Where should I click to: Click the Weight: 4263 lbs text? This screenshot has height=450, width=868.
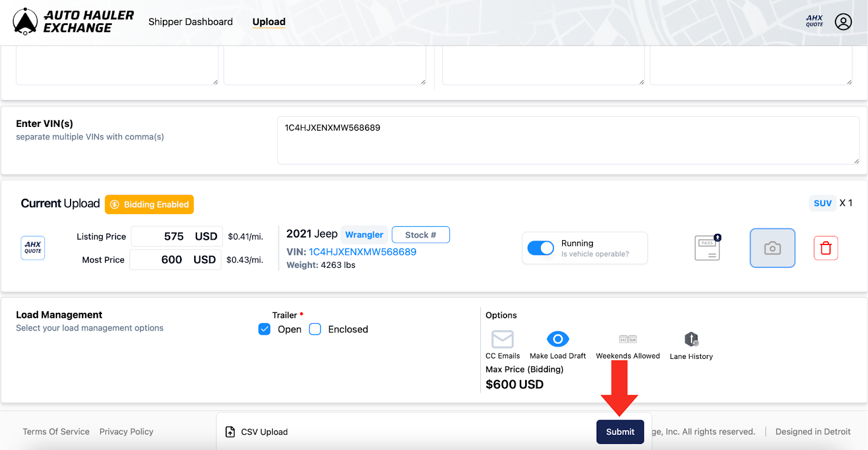(x=321, y=265)
